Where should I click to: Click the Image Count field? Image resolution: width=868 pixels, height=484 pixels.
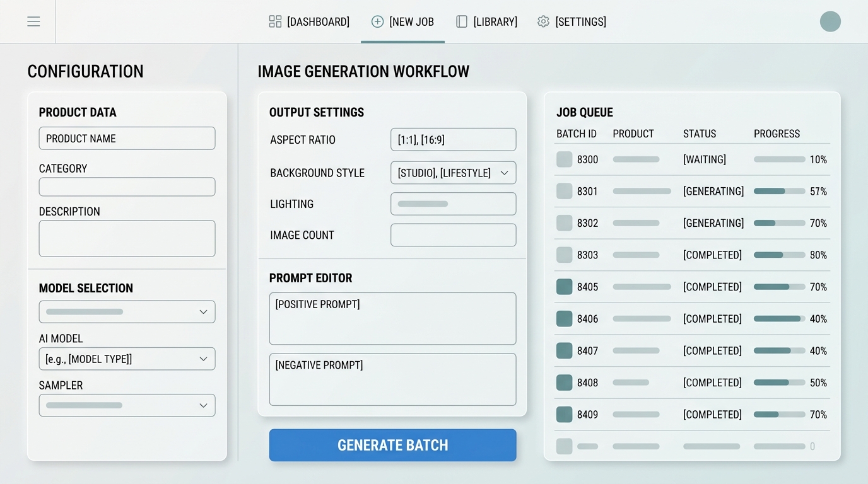click(453, 235)
